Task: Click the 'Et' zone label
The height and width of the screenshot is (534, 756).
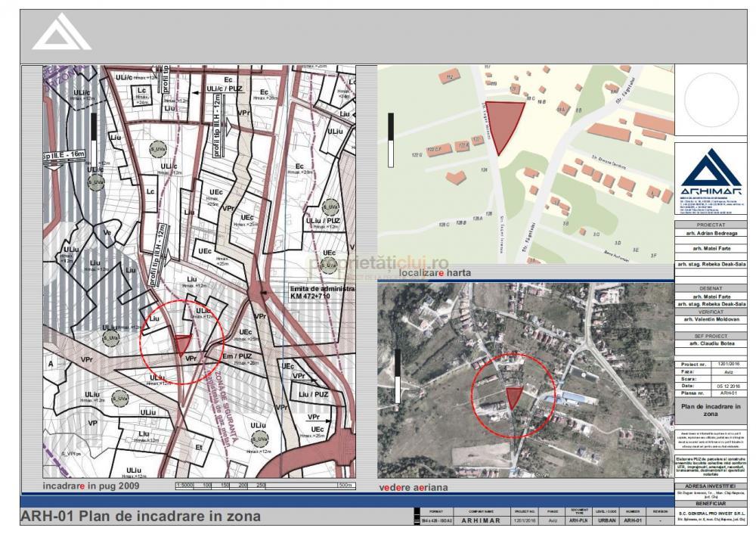Action: [199, 448]
